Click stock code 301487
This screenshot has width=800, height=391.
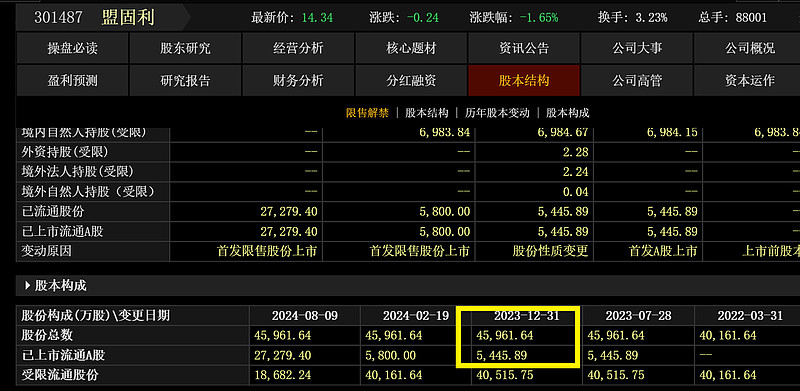(58, 18)
